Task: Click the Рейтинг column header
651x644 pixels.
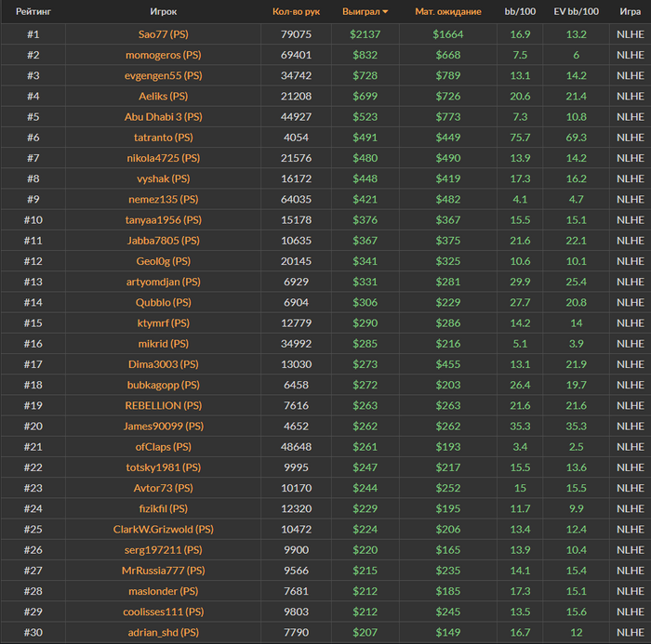Action: (x=33, y=12)
